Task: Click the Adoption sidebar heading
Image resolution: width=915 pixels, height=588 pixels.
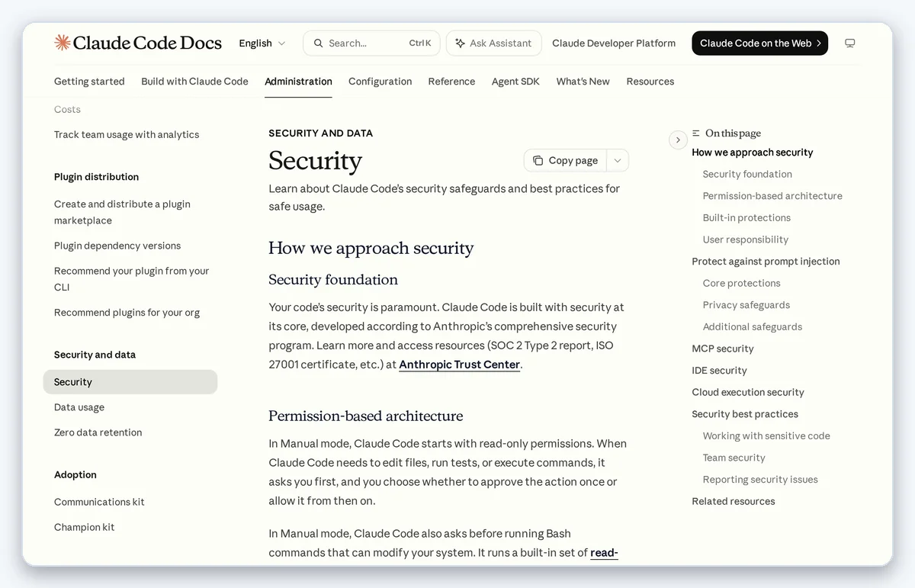Action: [75, 475]
